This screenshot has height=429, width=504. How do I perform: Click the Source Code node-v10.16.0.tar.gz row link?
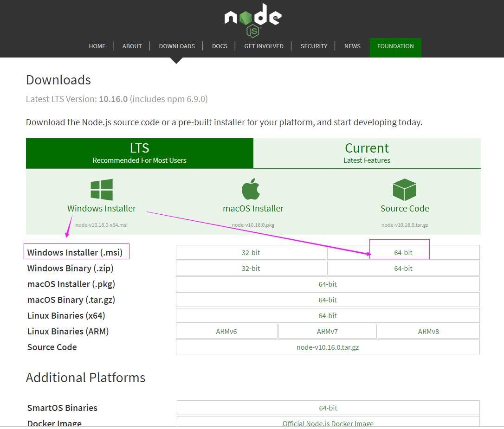pyautogui.click(x=328, y=346)
